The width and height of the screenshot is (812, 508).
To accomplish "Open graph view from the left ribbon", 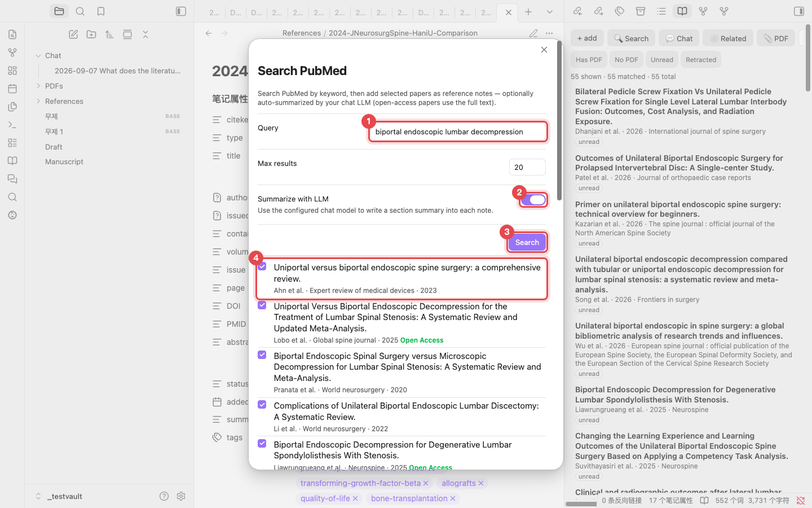I will pos(12,52).
